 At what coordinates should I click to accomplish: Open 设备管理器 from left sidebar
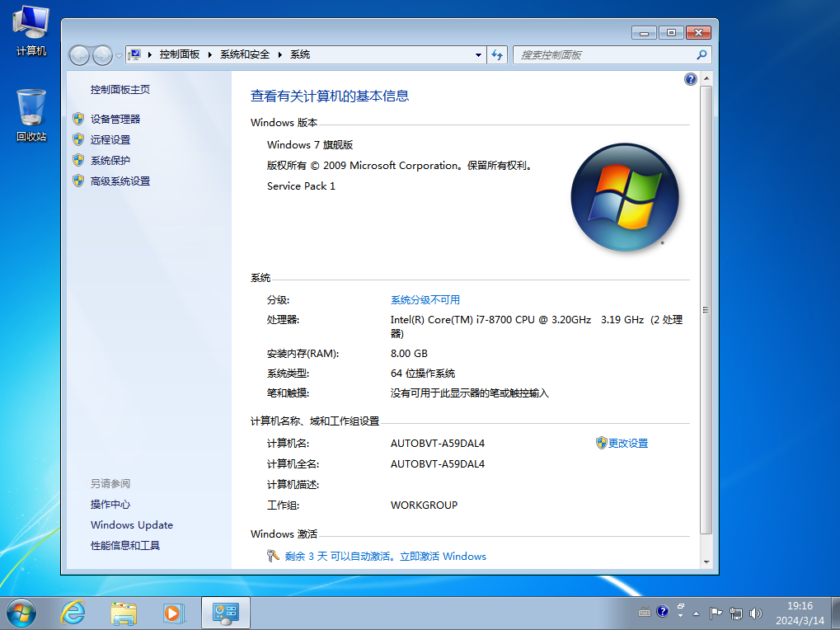(x=115, y=119)
